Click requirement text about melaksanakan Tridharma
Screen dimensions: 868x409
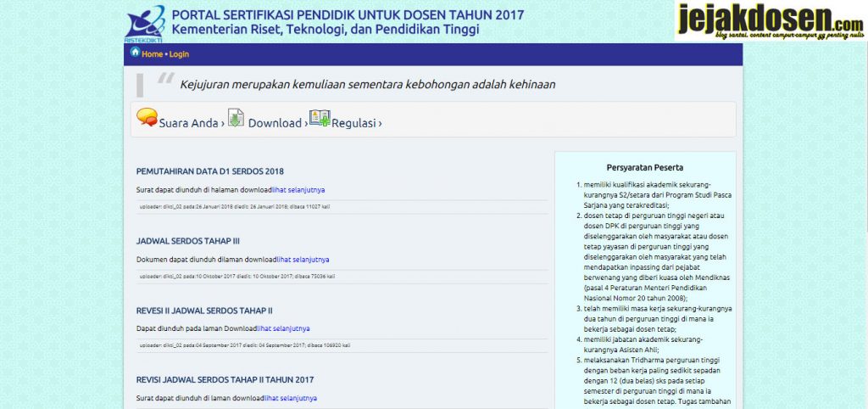(658, 381)
